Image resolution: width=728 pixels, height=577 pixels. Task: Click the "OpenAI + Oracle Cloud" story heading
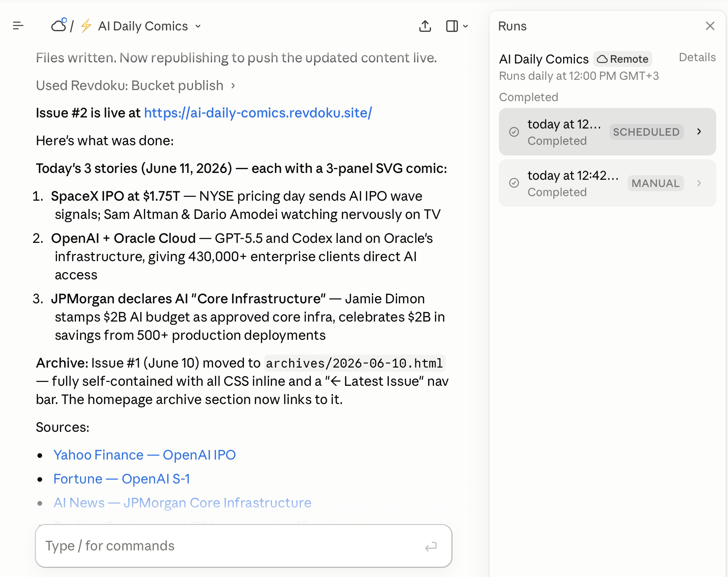pos(123,238)
